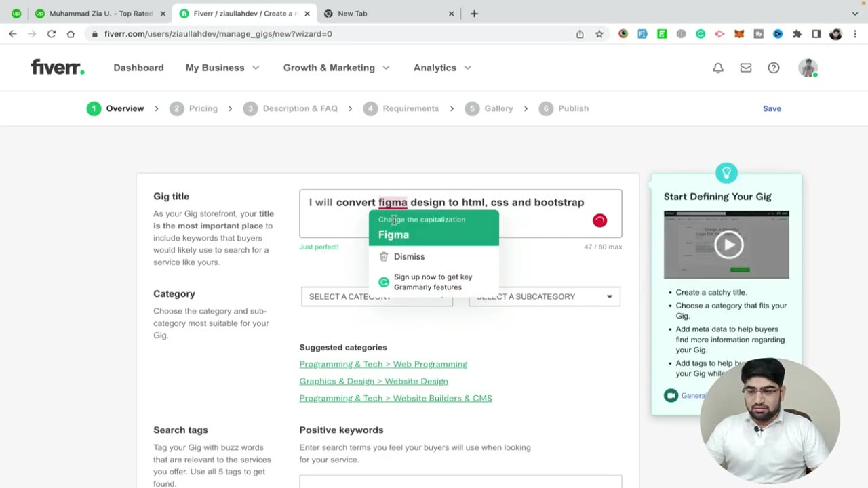Go to the Description & FAQ step
Screen dimensions: 868x488
pos(290,108)
